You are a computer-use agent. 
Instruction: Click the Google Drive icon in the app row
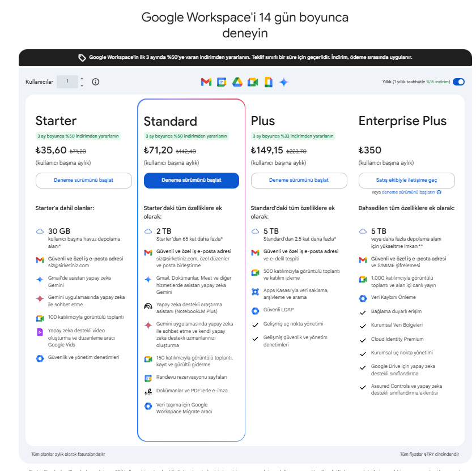point(237,82)
